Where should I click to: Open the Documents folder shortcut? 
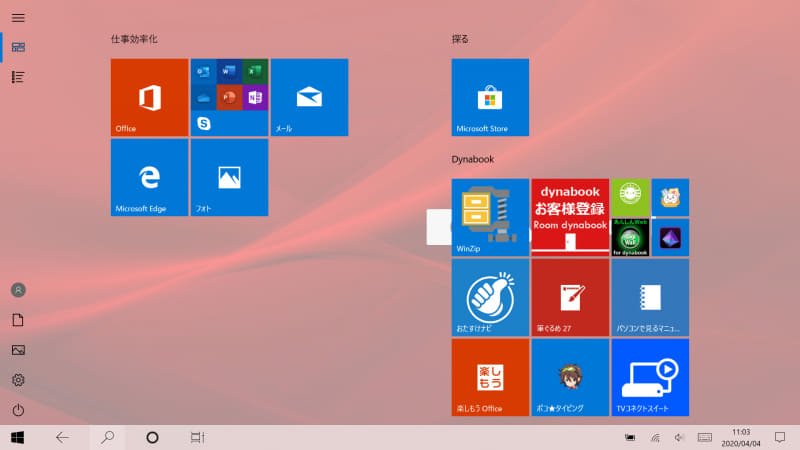click(18, 320)
